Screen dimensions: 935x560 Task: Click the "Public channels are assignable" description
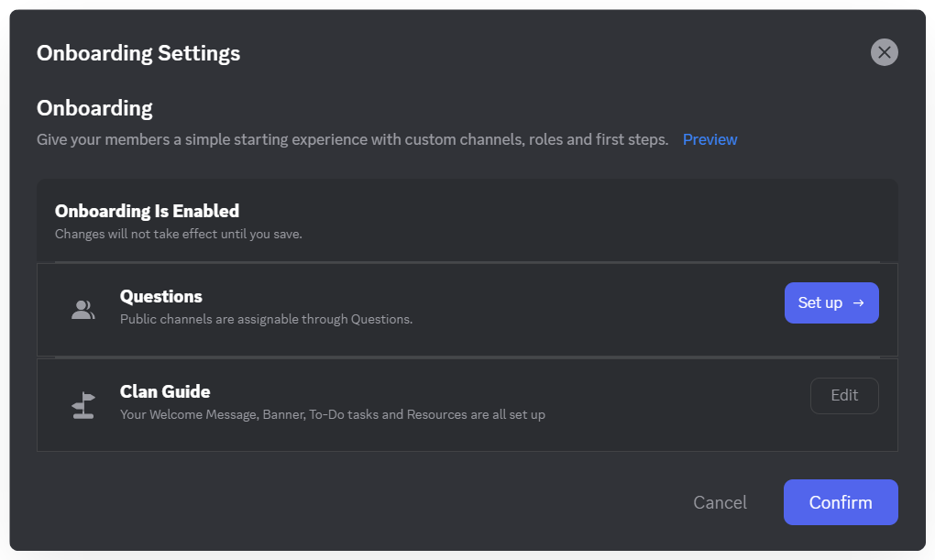266,320
